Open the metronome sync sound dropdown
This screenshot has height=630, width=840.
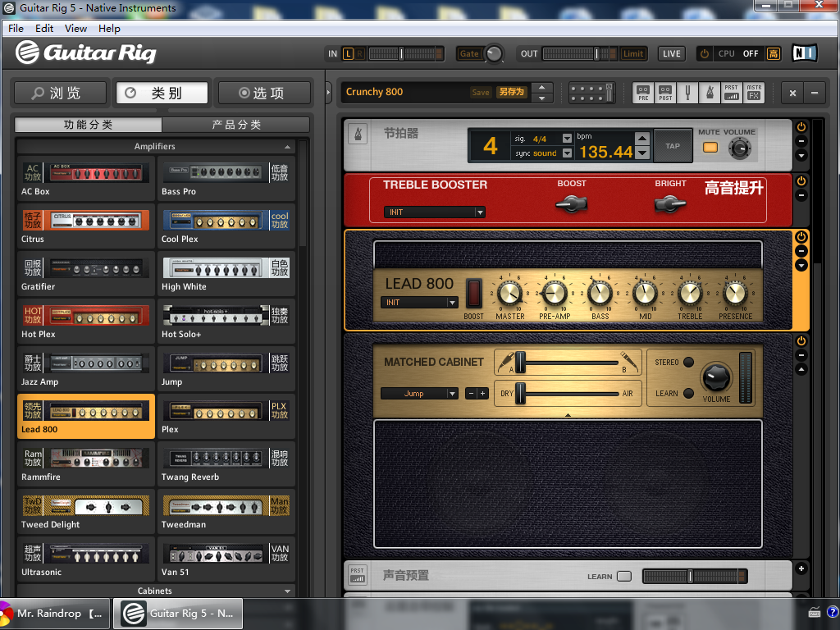[x=568, y=153]
